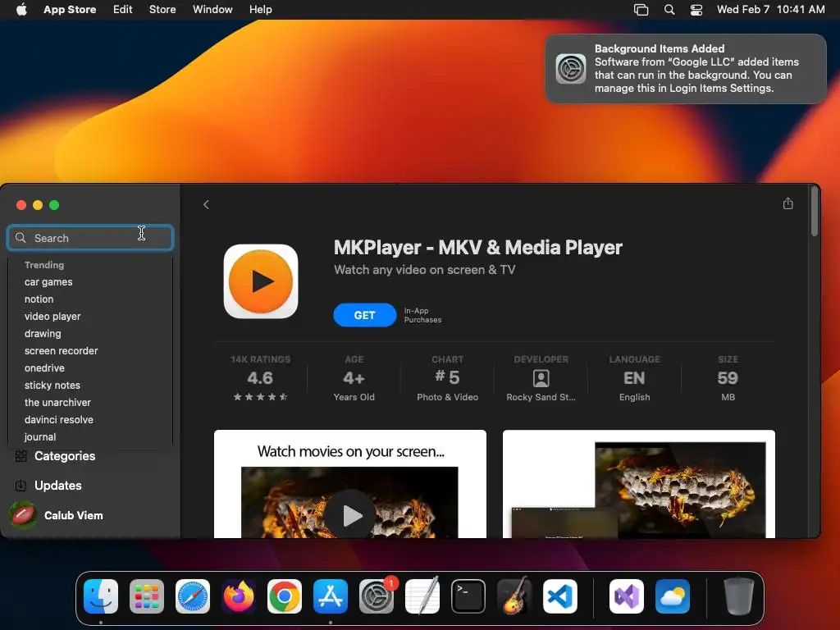840x630 pixels.
Task: Open the Trash in the Dock
Action: 739,596
